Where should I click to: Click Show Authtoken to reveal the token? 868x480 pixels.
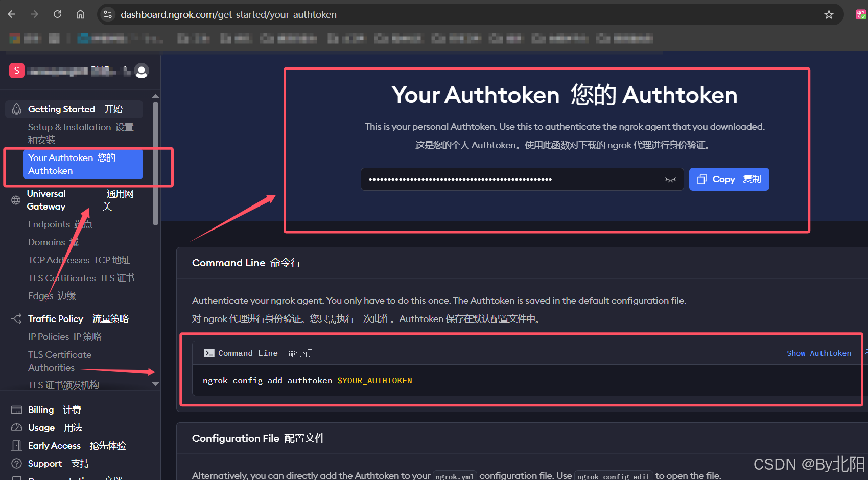(818, 353)
